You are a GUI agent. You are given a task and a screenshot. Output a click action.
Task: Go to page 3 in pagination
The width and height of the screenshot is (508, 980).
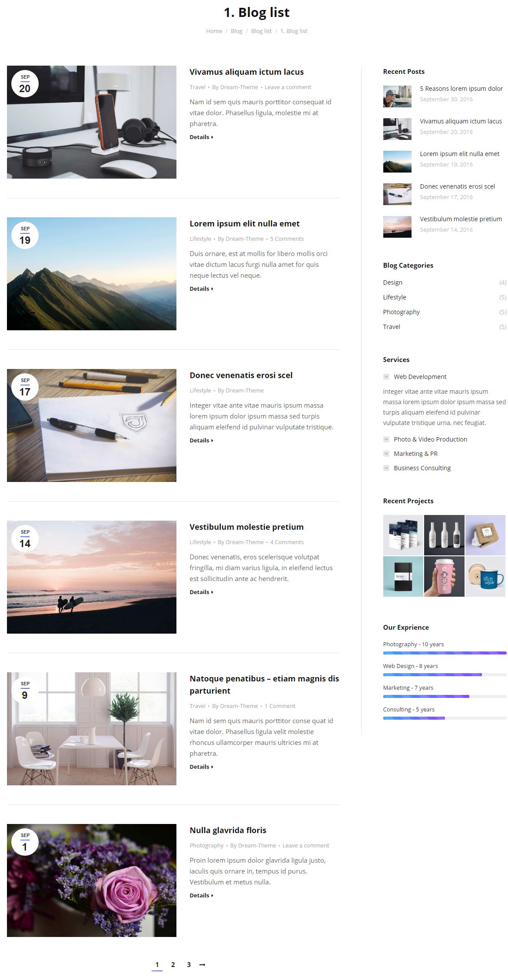click(189, 964)
